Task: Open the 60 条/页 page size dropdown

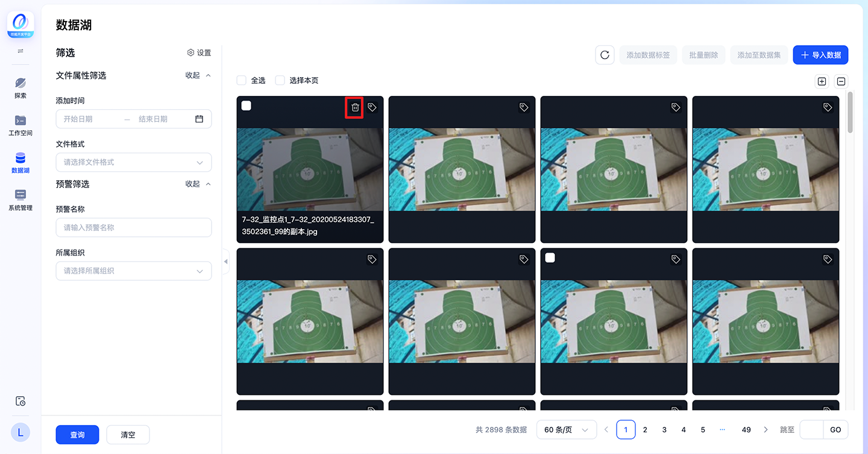Action: click(567, 430)
